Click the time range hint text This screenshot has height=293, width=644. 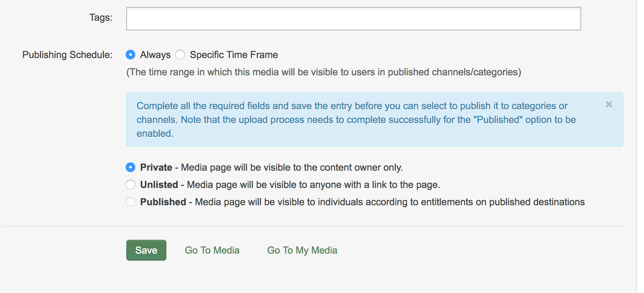point(324,72)
